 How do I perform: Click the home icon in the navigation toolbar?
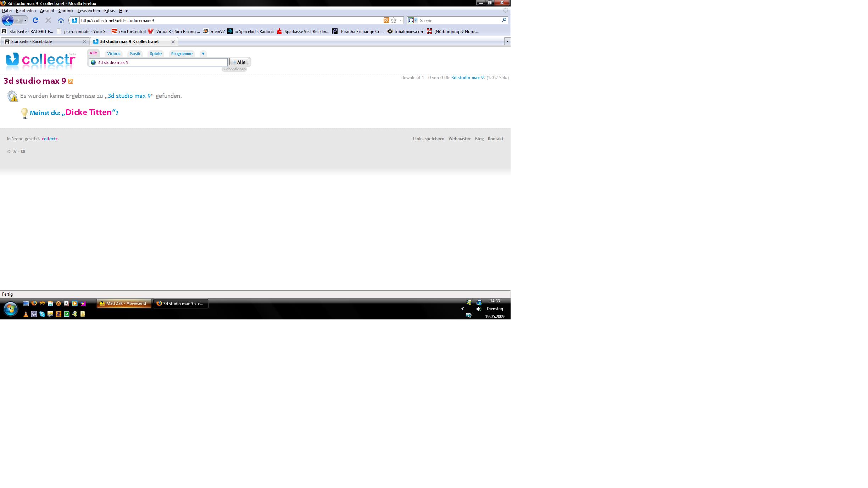pyautogui.click(x=61, y=20)
